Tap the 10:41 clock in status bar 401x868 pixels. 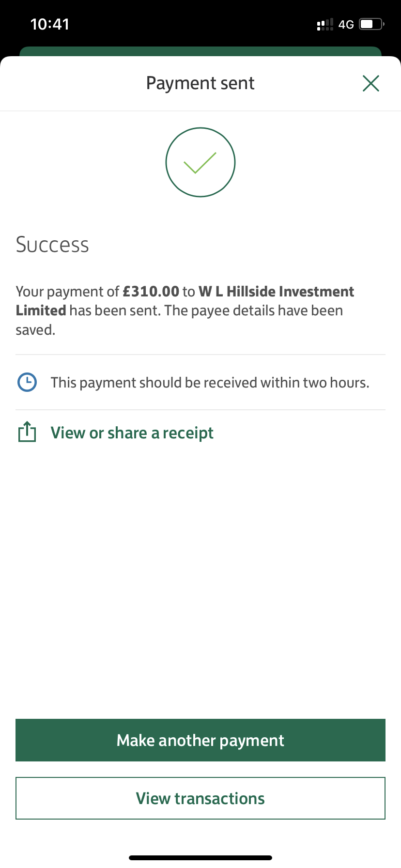(50, 24)
